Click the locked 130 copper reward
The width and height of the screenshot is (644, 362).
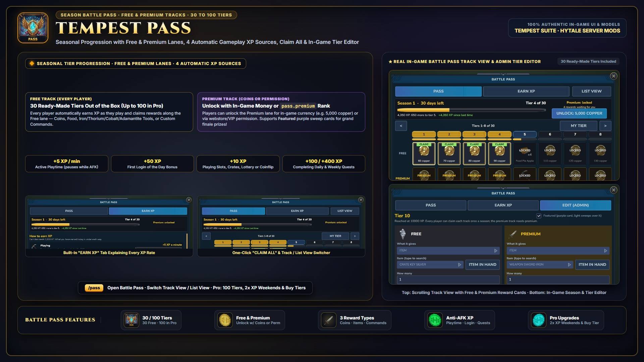pos(600,154)
